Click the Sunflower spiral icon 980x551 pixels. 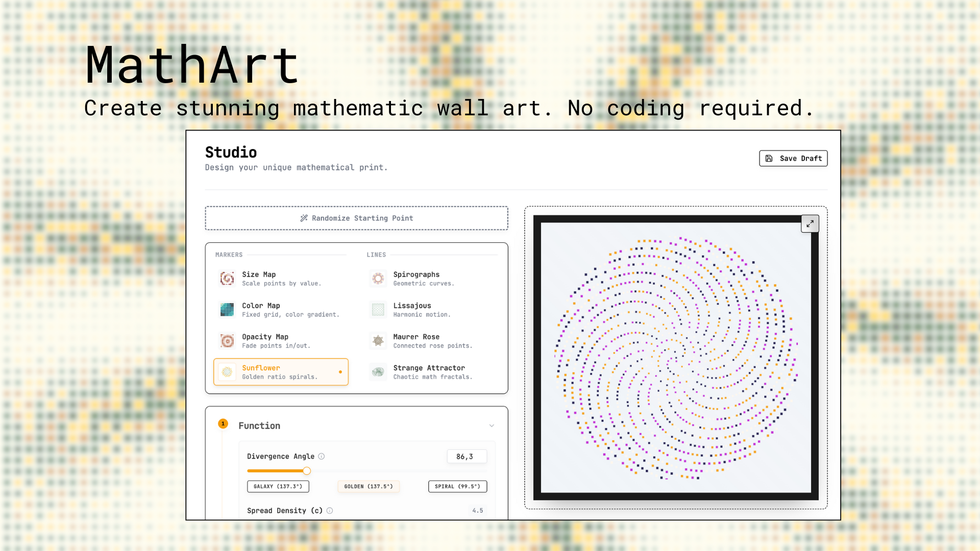click(x=226, y=372)
